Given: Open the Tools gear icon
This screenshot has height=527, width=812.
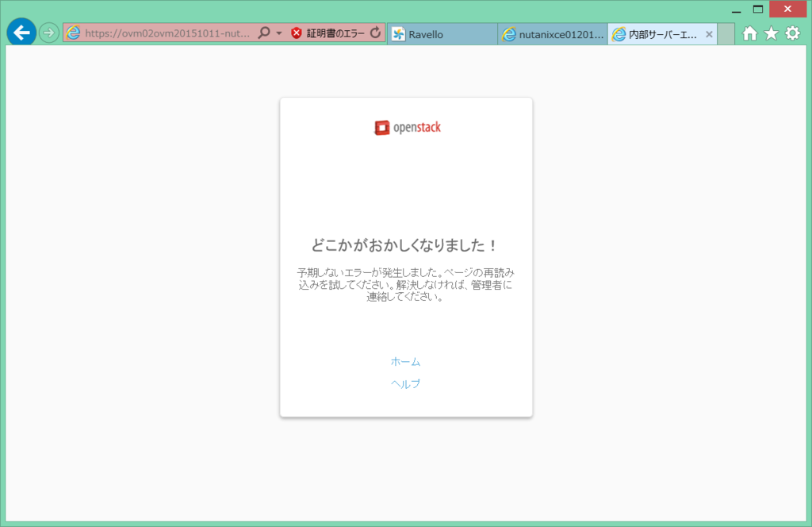Looking at the screenshot, I should click(x=792, y=33).
